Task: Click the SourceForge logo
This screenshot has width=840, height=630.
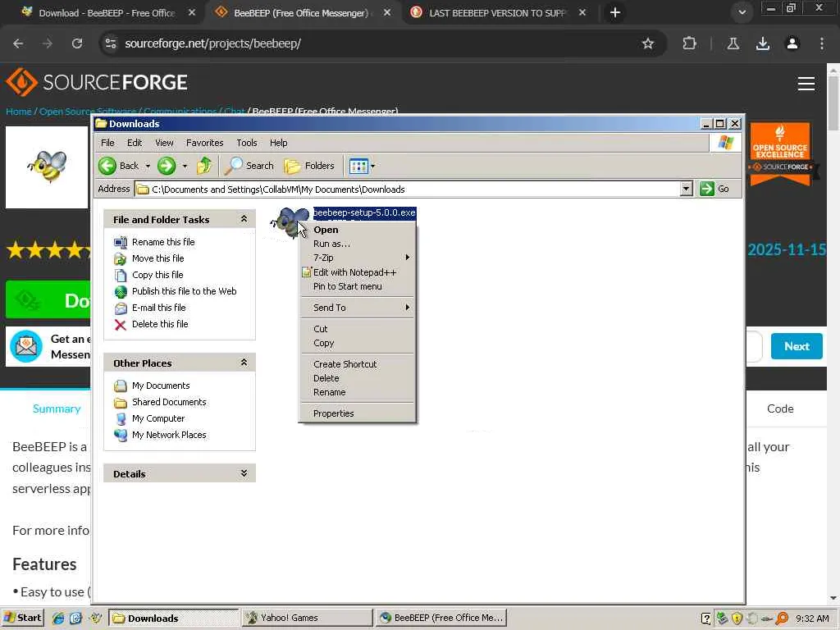Action: pos(97,83)
